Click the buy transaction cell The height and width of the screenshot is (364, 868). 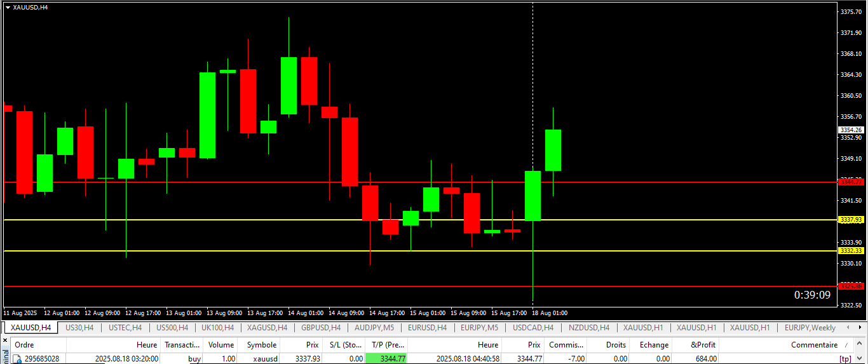point(194,359)
